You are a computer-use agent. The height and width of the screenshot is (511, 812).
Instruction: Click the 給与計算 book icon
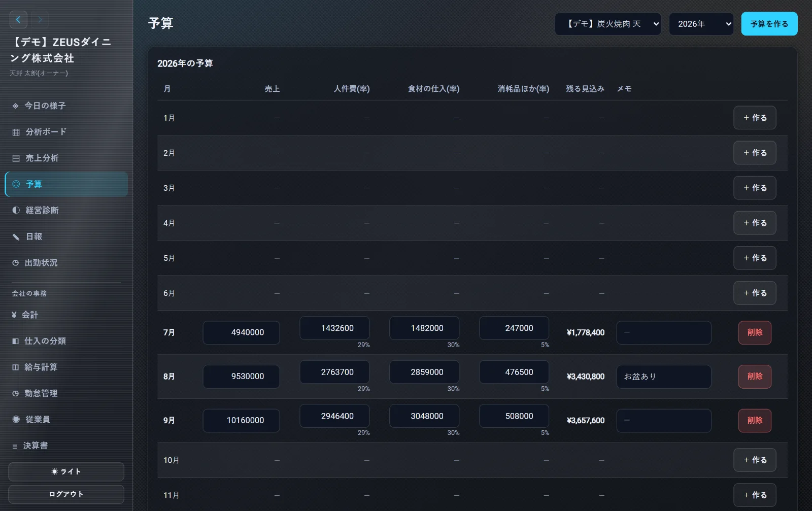tap(15, 367)
